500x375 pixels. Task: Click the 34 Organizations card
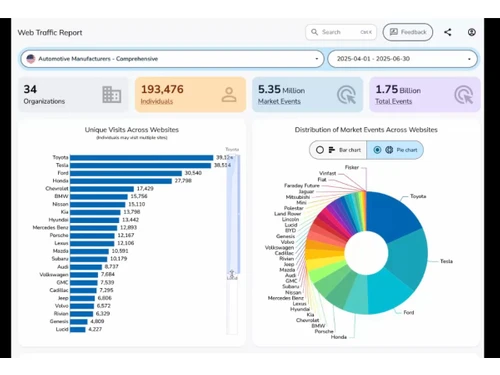tap(73, 95)
